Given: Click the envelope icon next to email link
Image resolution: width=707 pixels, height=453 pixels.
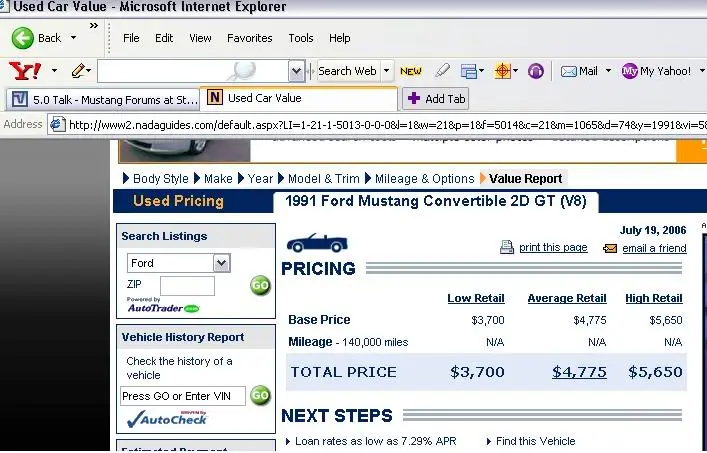Looking at the screenshot, I should coord(610,248).
